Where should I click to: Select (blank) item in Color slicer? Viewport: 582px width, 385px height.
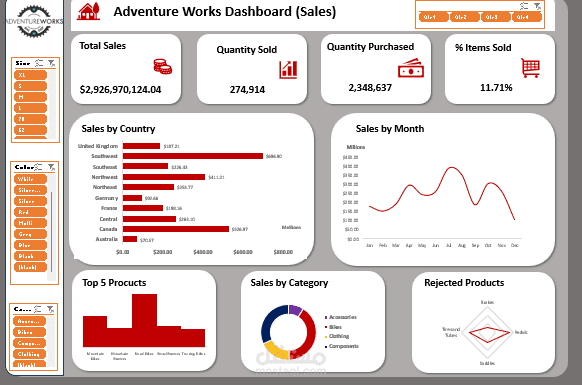coord(30,267)
